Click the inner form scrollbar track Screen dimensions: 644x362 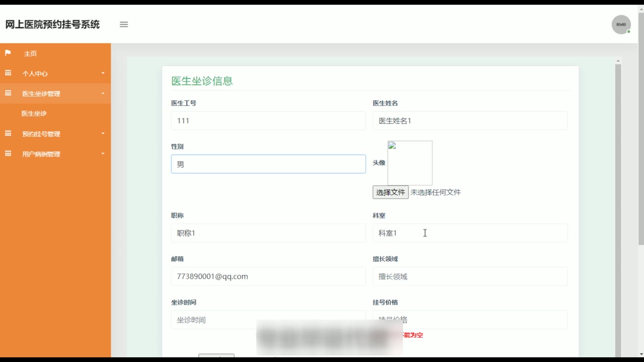click(x=618, y=208)
